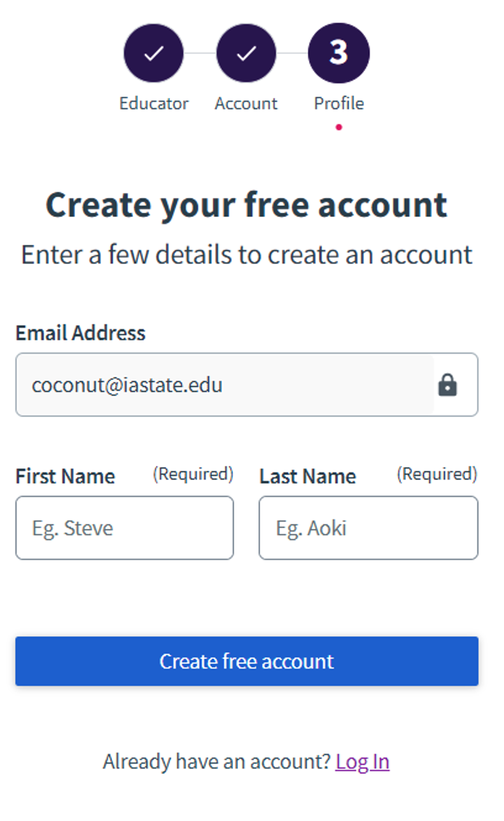This screenshot has width=504, height=821.
Task: Select the Profile step circle numbered 3
Action: click(339, 53)
